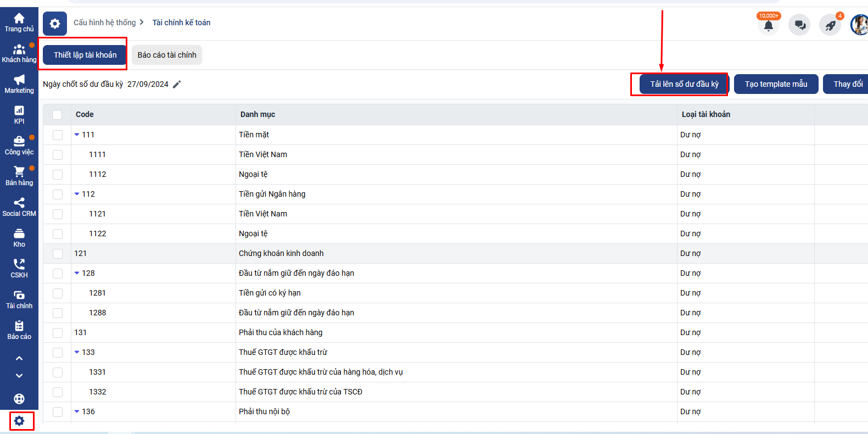Image resolution: width=868 pixels, height=434 pixels.
Task: Go to the KPI module
Action: pyautogui.click(x=19, y=114)
